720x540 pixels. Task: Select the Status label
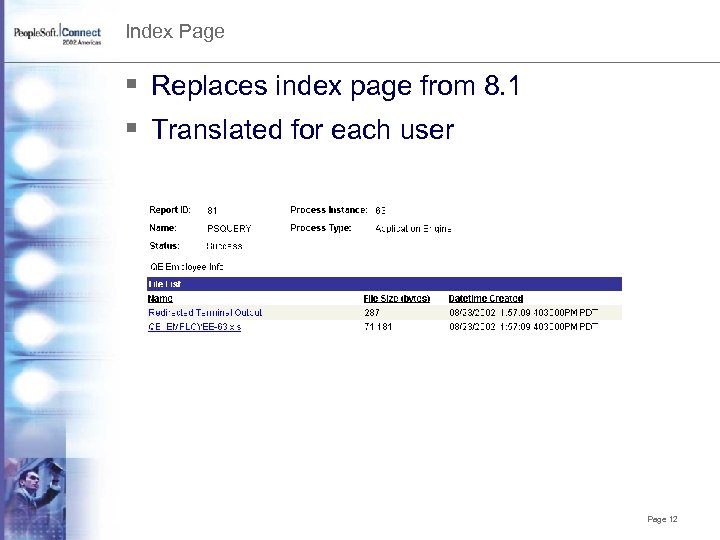(164, 246)
